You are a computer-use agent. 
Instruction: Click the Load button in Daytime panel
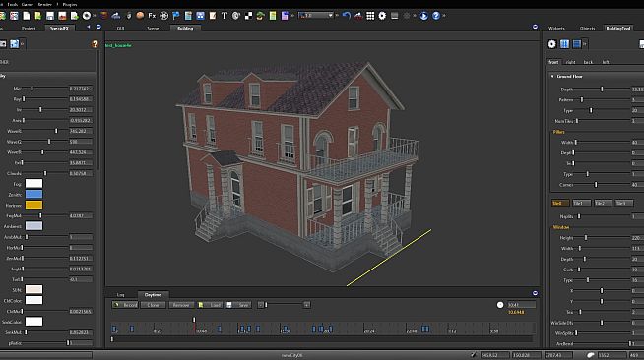pos(210,305)
